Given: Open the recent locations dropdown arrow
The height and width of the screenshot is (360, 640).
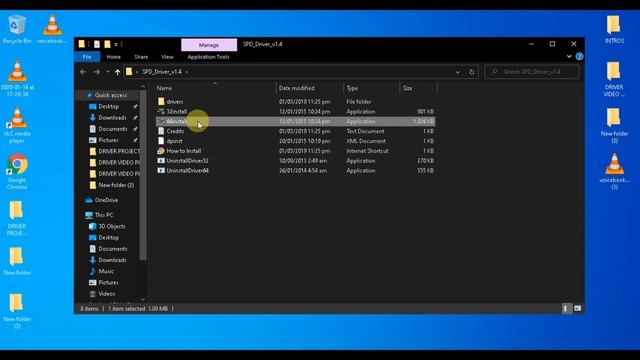Looking at the screenshot, I should pos(107,72).
